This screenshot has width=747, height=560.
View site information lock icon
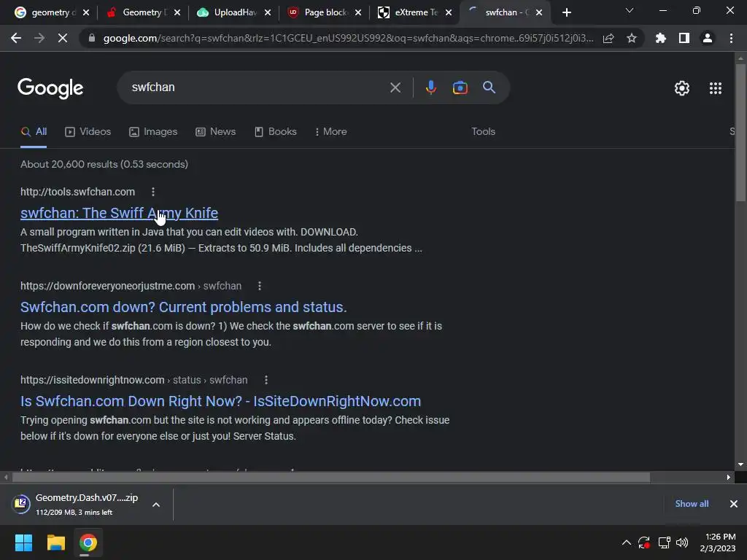92,38
